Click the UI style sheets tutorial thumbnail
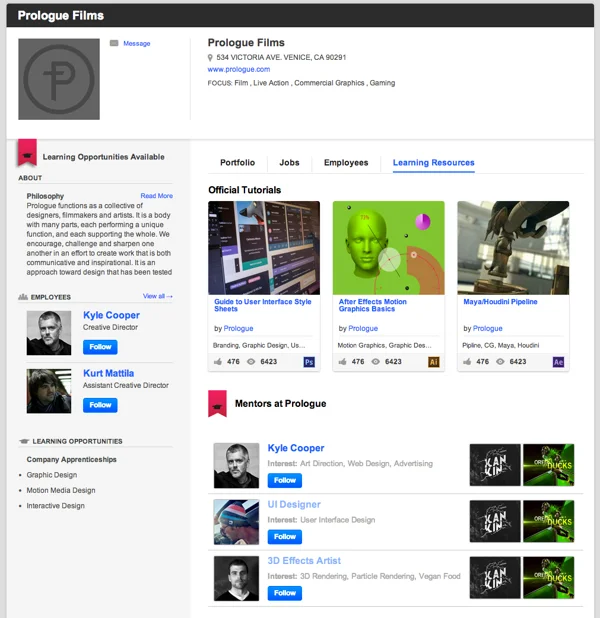The width and height of the screenshot is (600, 618). [264, 248]
